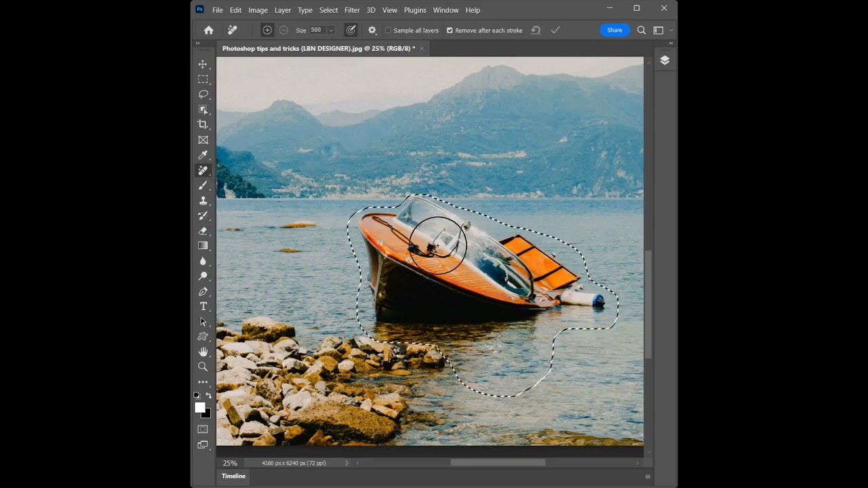Switch to the Hand tool
The height and width of the screenshot is (488, 868).
click(203, 352)
